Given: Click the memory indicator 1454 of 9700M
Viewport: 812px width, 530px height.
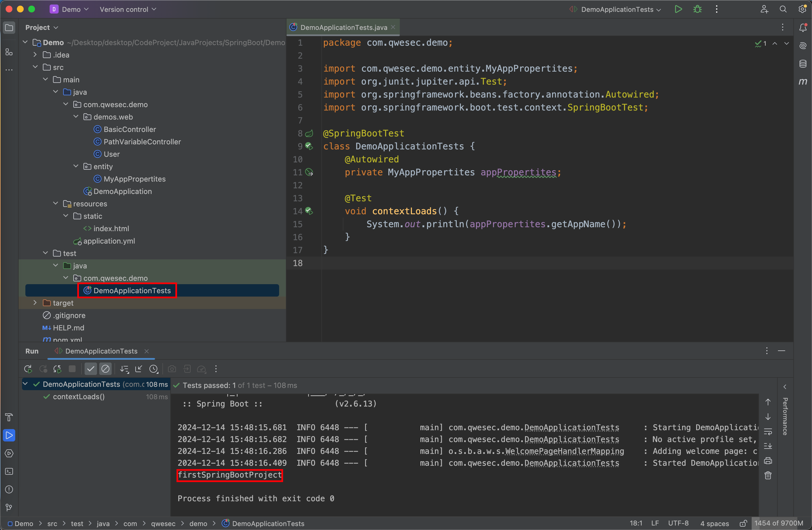Looking at the screenshot, I should (x=779, y=524).
